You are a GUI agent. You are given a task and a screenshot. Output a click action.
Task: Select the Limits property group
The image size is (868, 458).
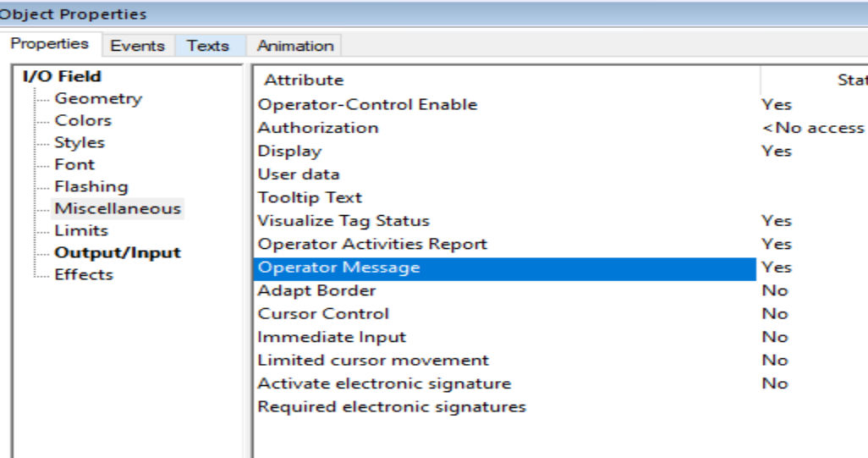[x=81, y=230]
